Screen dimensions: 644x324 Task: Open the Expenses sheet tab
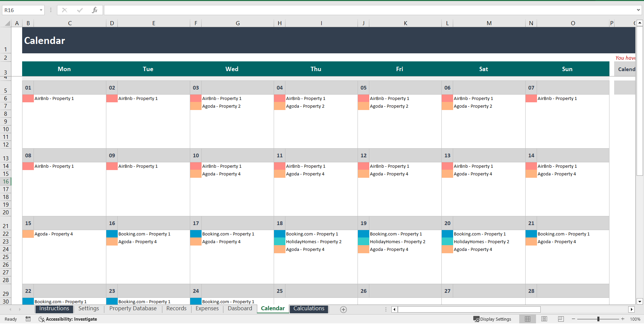coord(207,309)
